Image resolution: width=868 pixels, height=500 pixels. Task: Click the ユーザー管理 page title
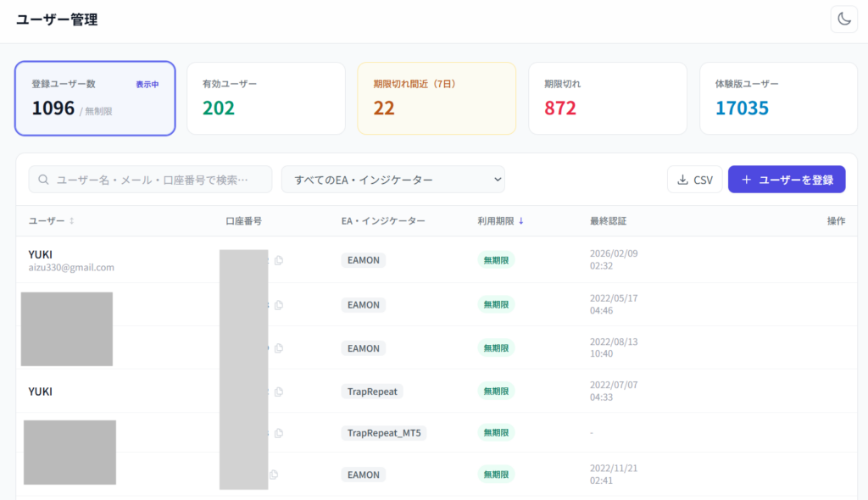click(57, 19)
